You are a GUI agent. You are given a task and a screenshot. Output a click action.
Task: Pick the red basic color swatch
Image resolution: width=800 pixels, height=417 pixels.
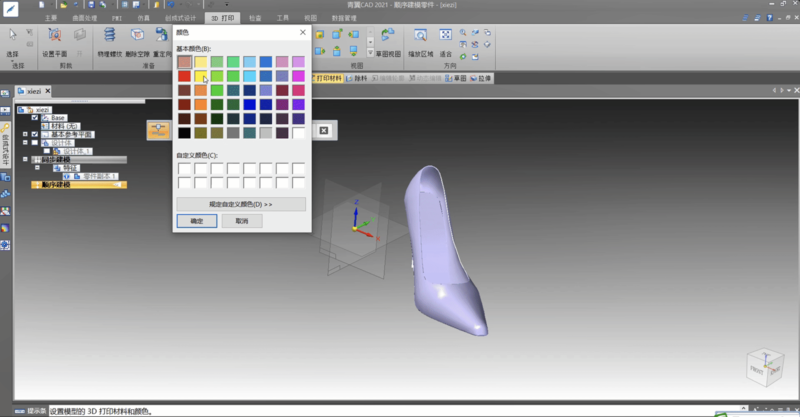click(184, 76)
